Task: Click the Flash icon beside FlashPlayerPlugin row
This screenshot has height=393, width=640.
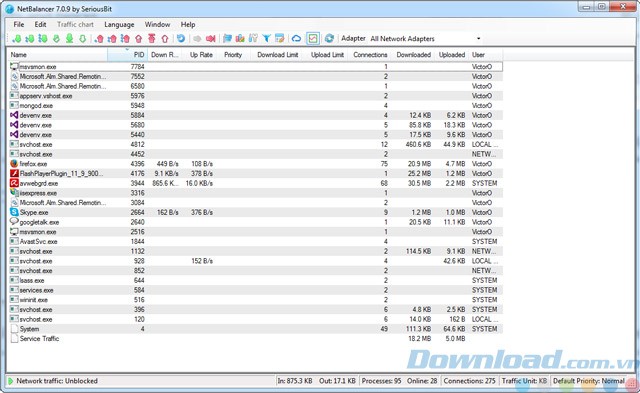Action: pos(14,173)
